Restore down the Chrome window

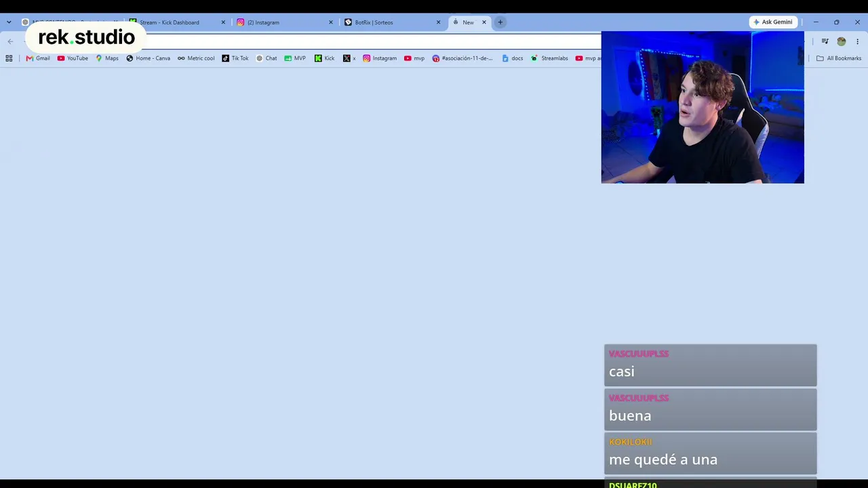836,22
